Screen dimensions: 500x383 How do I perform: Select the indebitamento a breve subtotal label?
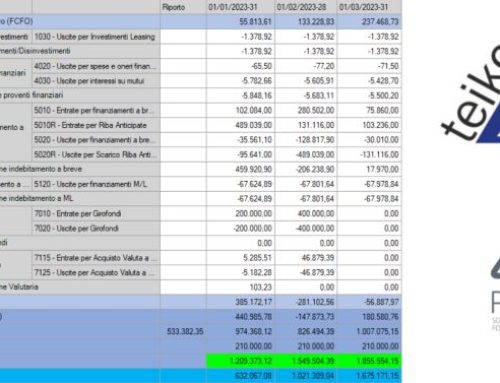pos(41,169)
